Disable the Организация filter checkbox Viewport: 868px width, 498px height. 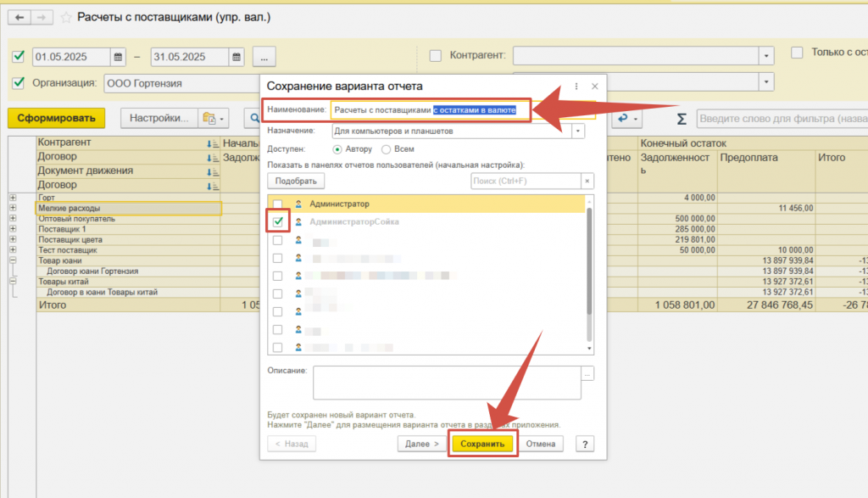click(19, 83)
